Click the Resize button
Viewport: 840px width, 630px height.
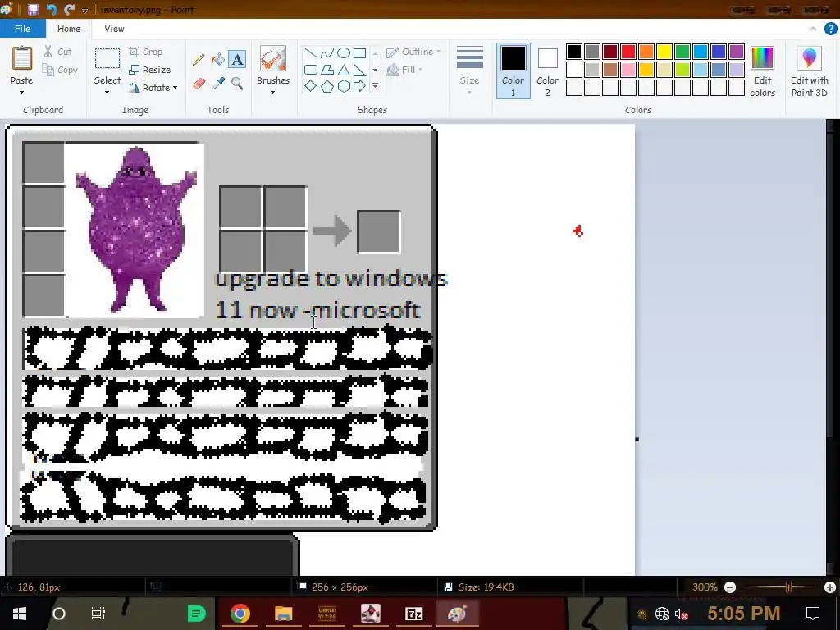pyautogui.click(x=149, y=70)
